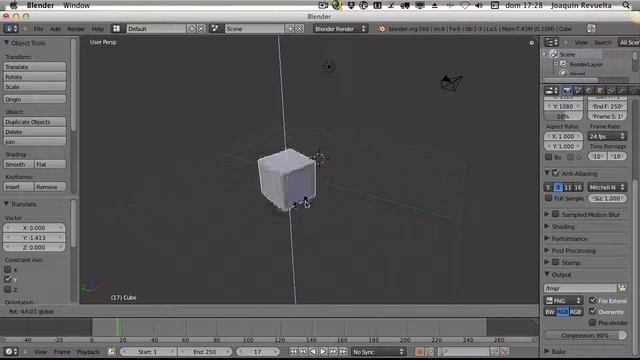Enable the Stamp checkbox
This screenshot has width=640, height=360.
(556, 262)
